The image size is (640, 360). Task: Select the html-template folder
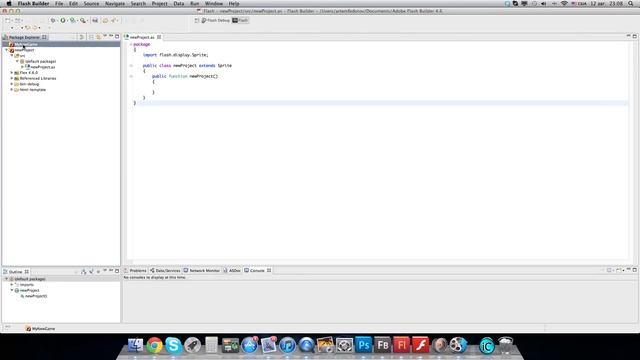point(33,89)
